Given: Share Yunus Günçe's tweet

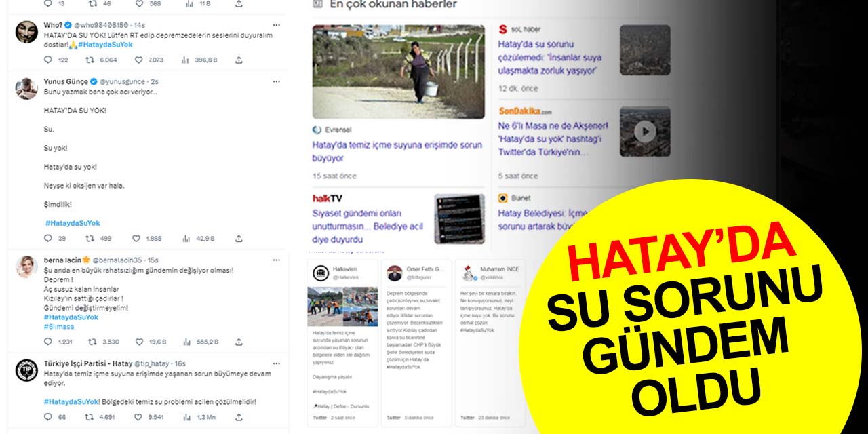Looking at the screenshot, I should click(239, 239).
